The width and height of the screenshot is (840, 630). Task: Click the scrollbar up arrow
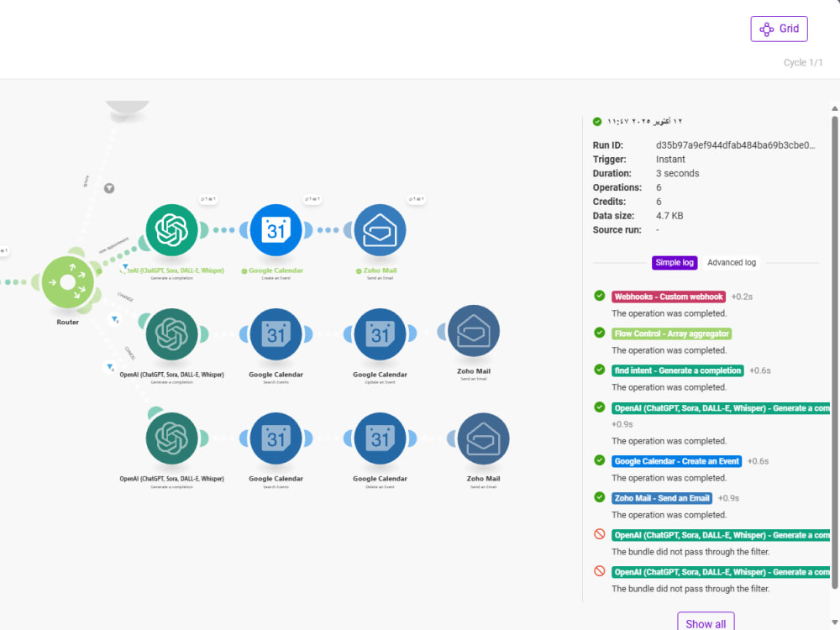(835, 108)
